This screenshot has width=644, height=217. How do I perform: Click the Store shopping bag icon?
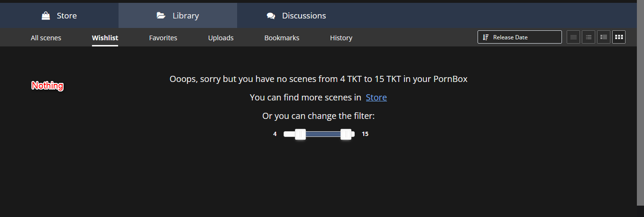point(46,16)
